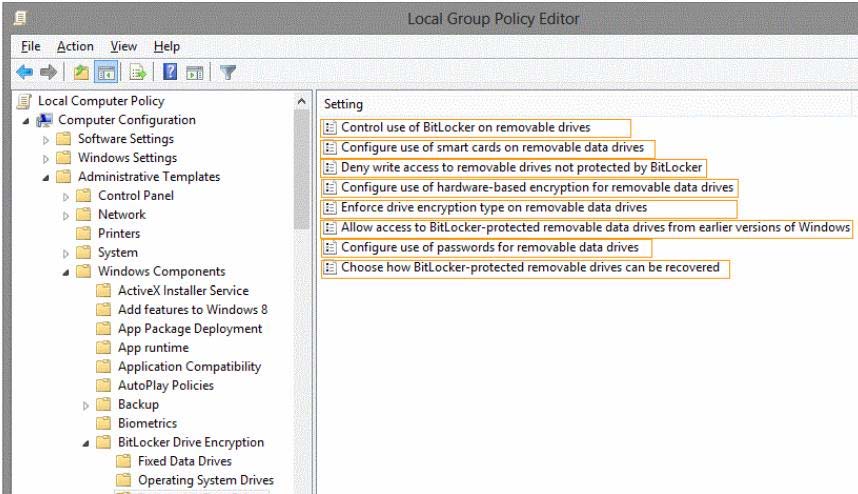The width and height of the screenshot is (858, 494).
Task: Select Operating System Drives node
Action: point(206,480)
